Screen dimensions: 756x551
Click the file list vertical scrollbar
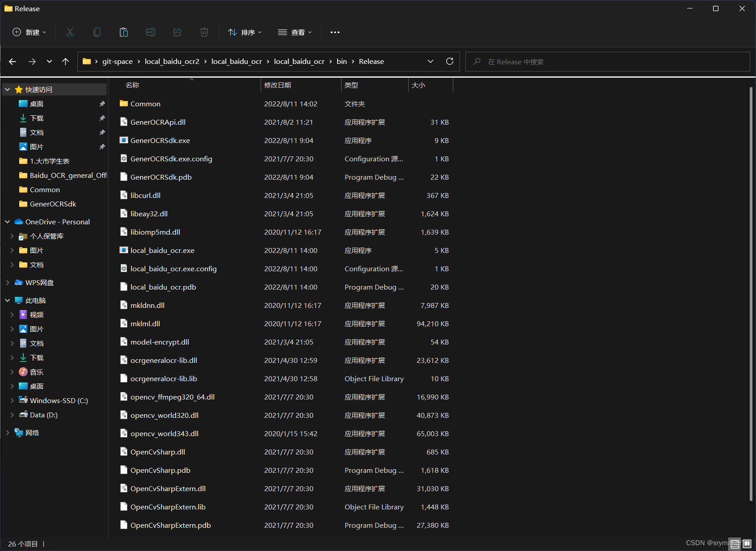pos(751,294)
